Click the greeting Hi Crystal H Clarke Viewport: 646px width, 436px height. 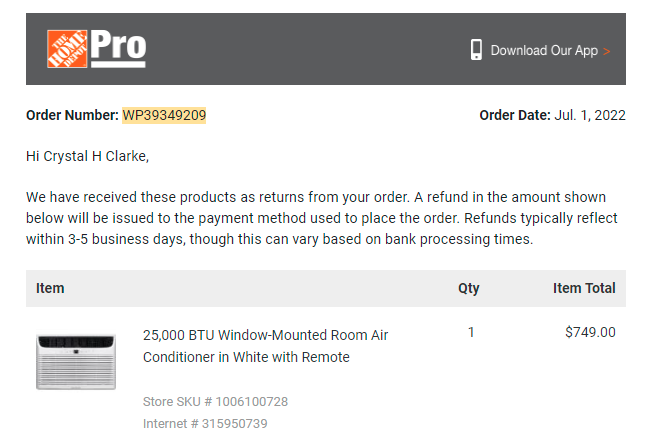point(87,156)
